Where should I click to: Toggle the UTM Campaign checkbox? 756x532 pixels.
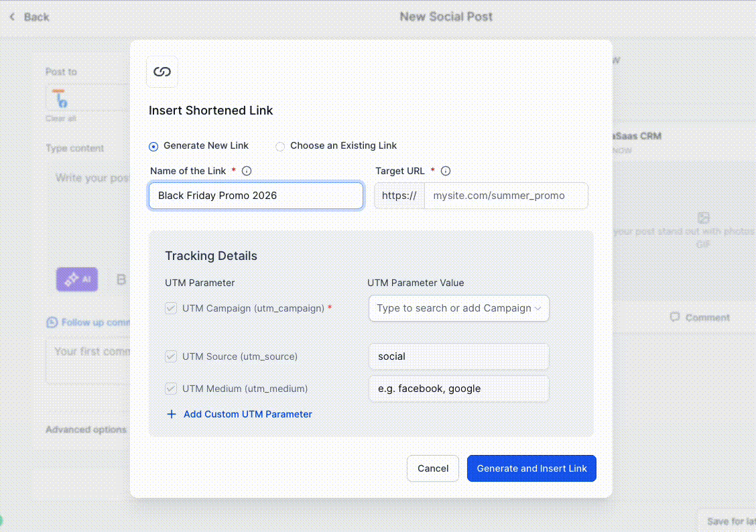click(x=171, y=308)
